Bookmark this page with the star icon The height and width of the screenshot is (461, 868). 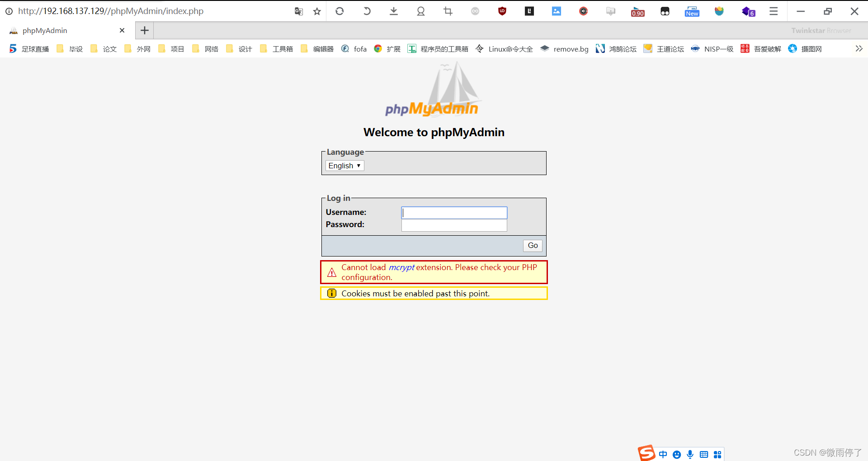pos(317,11)
